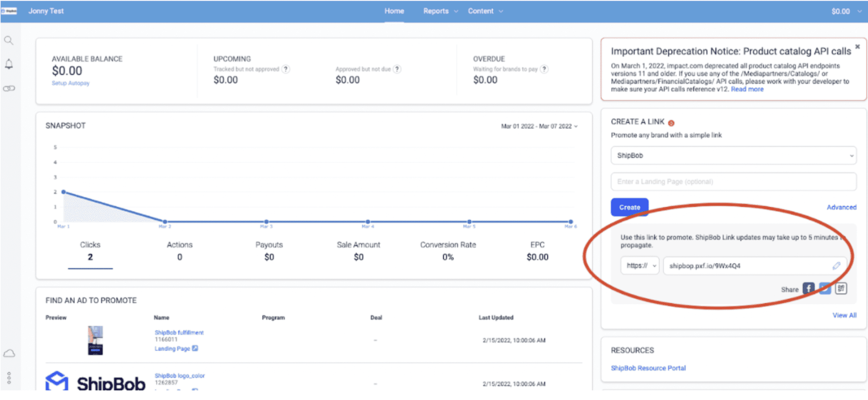Image resolution: width=868 pixels, height=400 pixels.
Task: Share link on Twitter
Action: [x=825, y=288]
